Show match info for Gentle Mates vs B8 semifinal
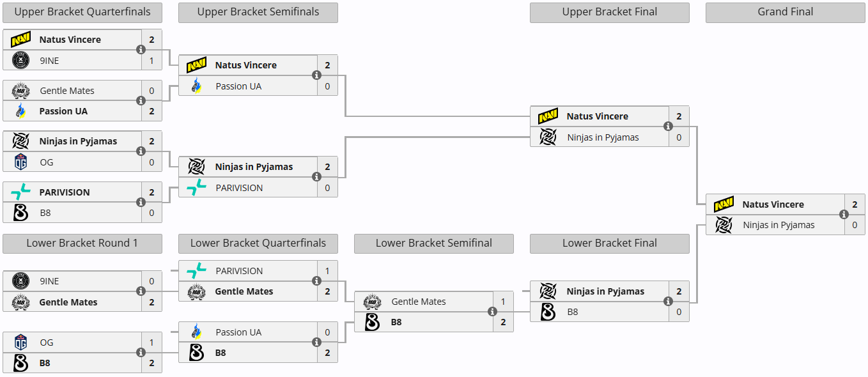Screen dimensions: 868x377 (x=492, y=312)
